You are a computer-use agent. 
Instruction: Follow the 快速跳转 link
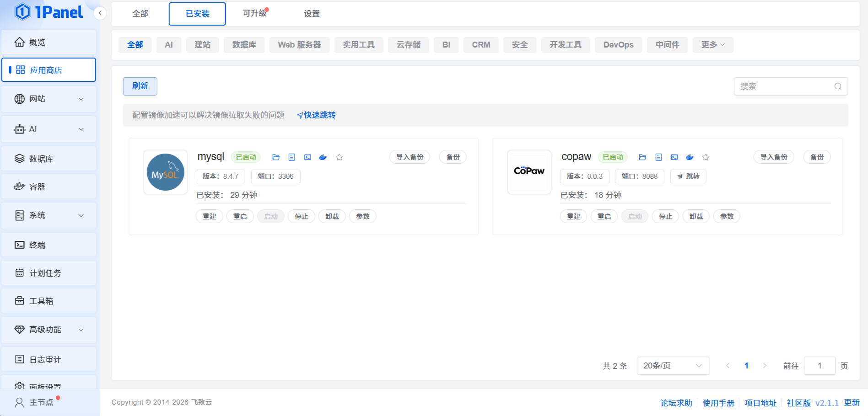(316, 115)
